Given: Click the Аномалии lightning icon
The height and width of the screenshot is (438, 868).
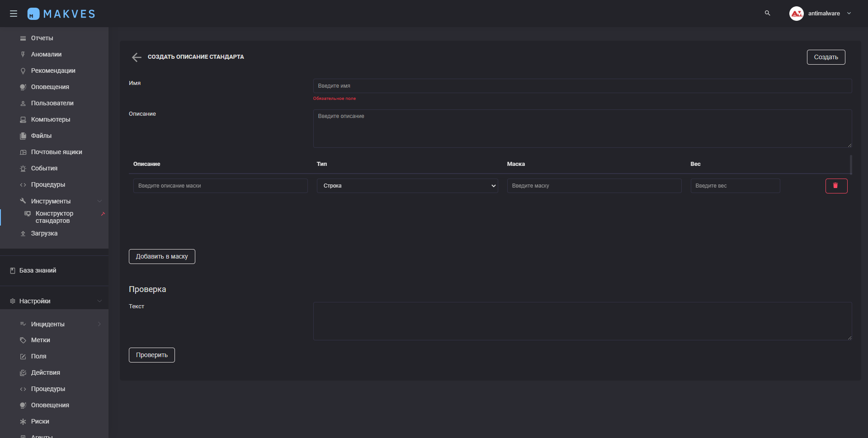Looking at the screenshot, I should (x=23, y=55).
